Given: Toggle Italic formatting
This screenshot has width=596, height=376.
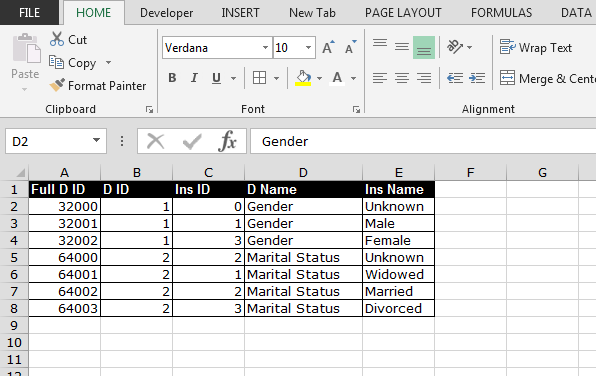Looking at the screenshot, I should (194, 78).
